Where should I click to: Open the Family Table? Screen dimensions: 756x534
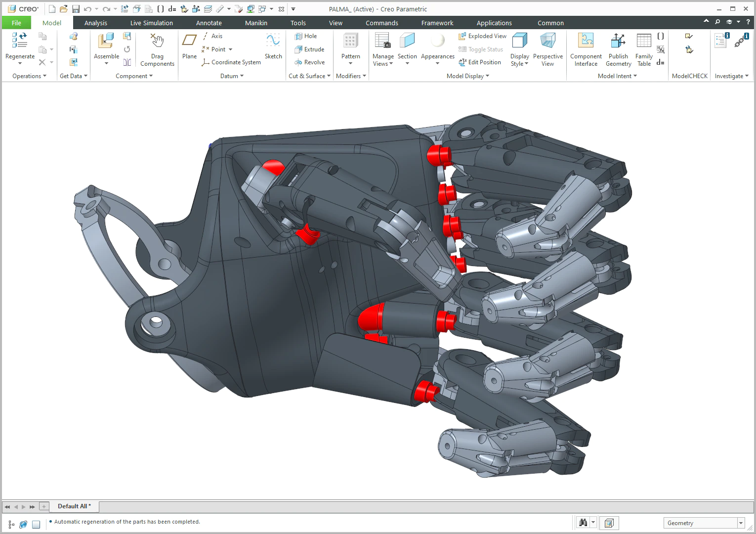coord(644,49)
